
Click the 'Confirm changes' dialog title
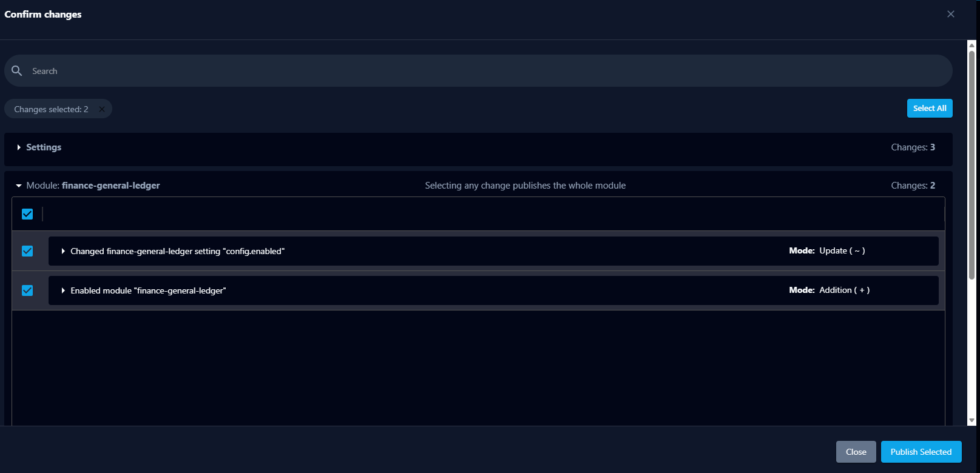[43, 14]
